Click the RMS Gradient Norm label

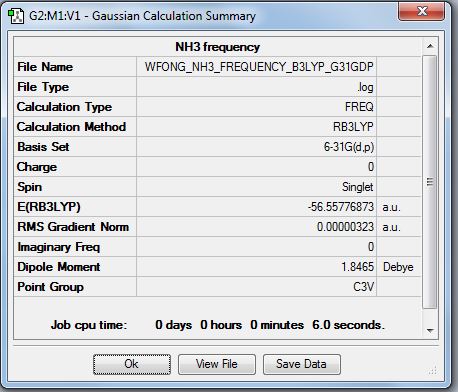pos(73,227)
